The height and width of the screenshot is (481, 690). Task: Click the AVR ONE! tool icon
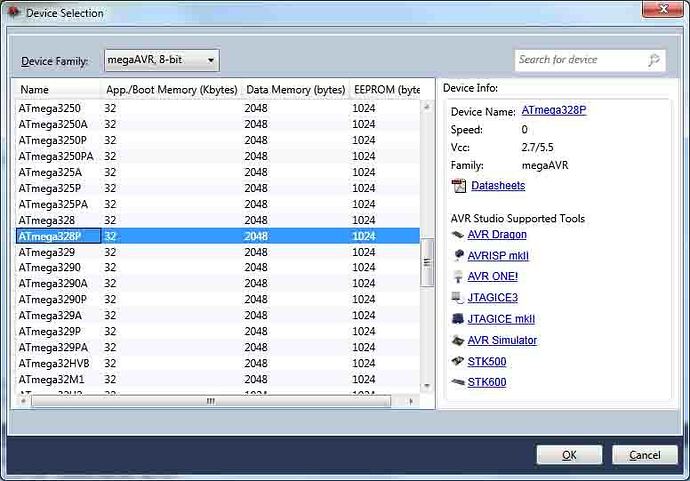pos(457,276)
